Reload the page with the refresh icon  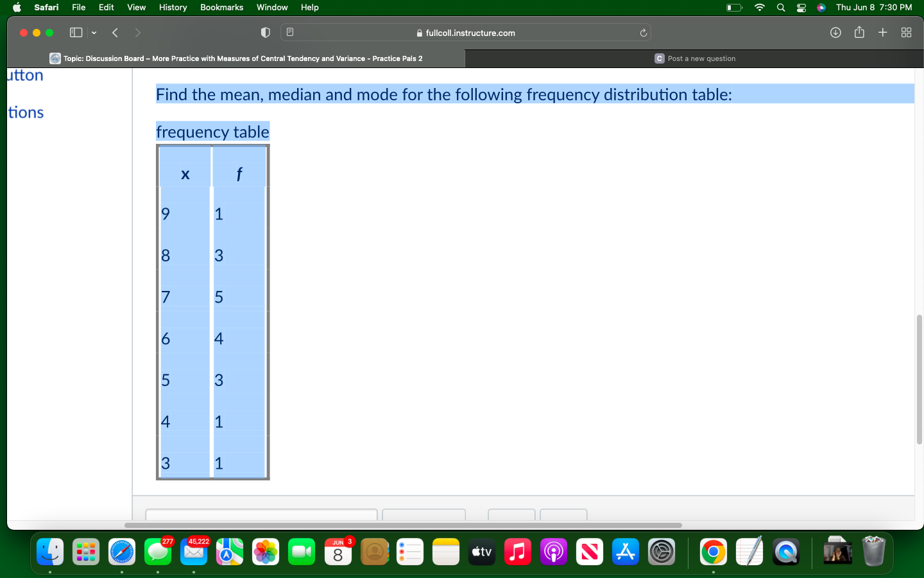pyautogui.click(x=643, y=32)
